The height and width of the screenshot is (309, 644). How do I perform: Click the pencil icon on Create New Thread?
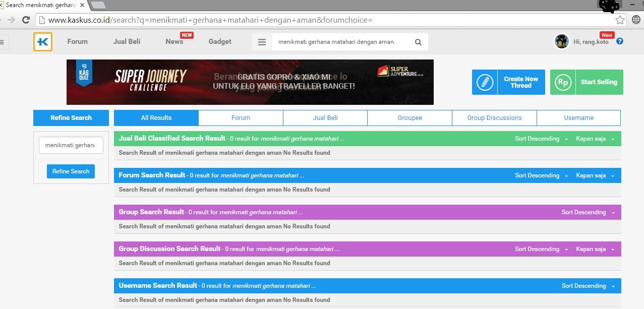[x=485, y=82]
